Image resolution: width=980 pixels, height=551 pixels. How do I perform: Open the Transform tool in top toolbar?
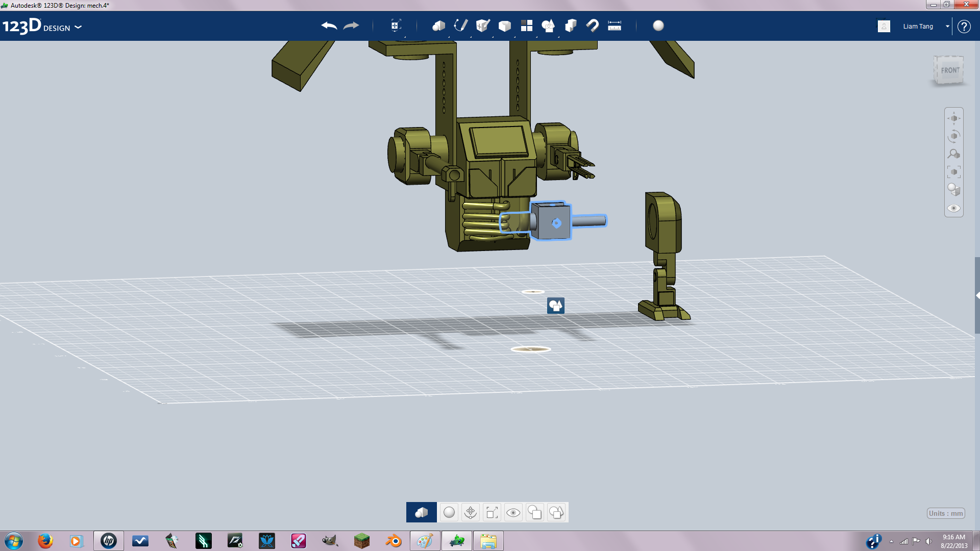(x=396, y=26)
